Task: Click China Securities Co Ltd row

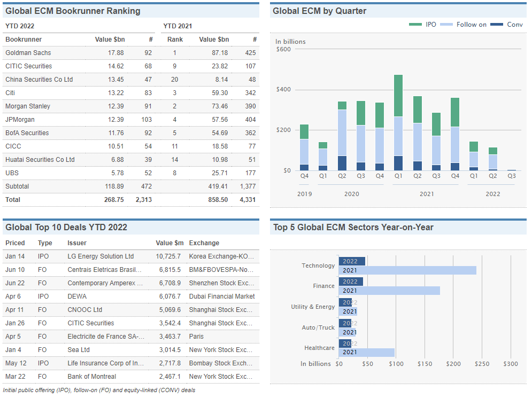Action: click(x=131, y=80)
